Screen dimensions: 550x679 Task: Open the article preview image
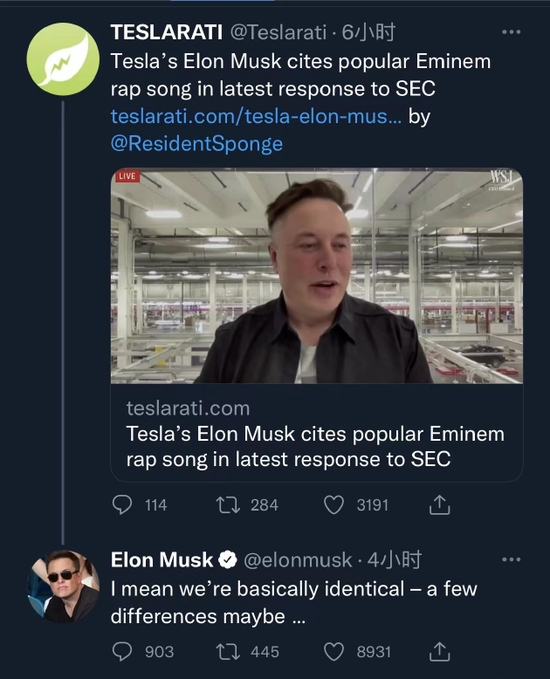[x=317, y=275]
